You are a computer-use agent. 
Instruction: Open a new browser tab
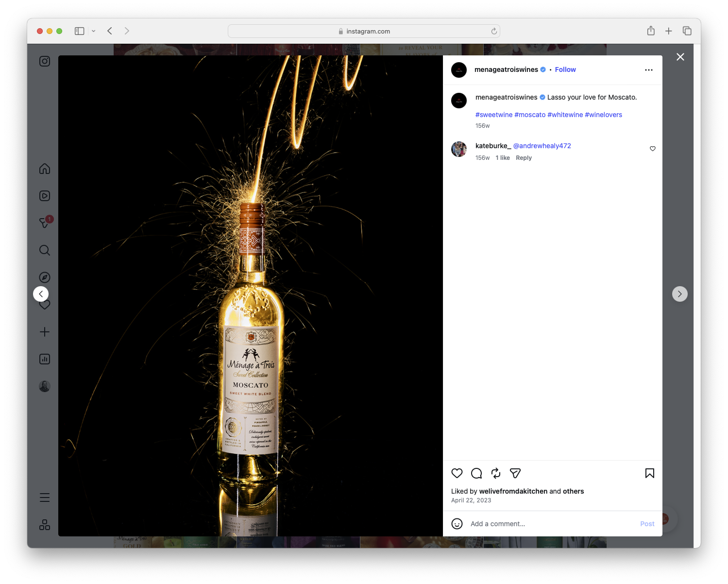(x=669, y=31)
